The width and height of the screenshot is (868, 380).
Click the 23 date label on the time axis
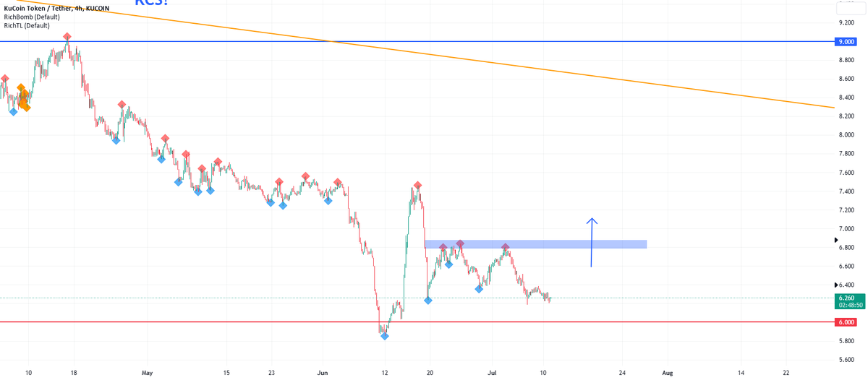point(271,373)
